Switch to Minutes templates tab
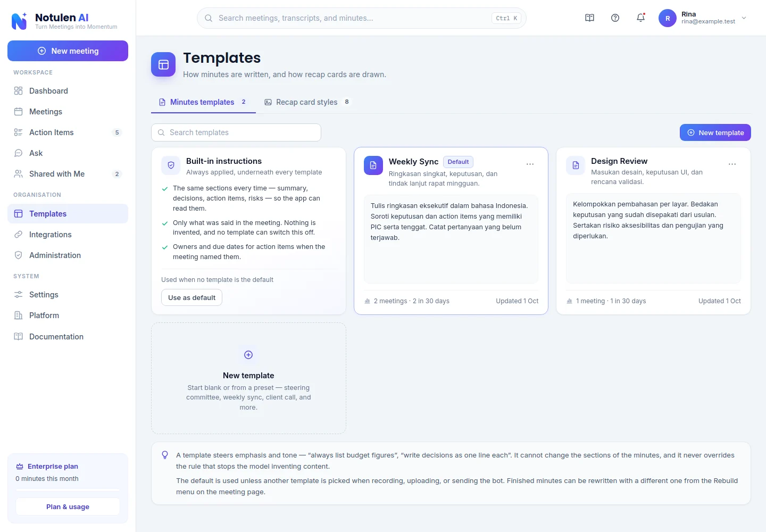Image resolution: width=766 pixels, height=532 pixels. click(x=203, y=102)
